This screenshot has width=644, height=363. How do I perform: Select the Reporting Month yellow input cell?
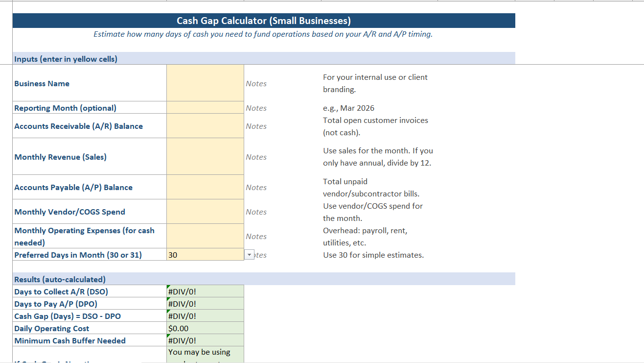pyautogui.click(x=205, y=107)
